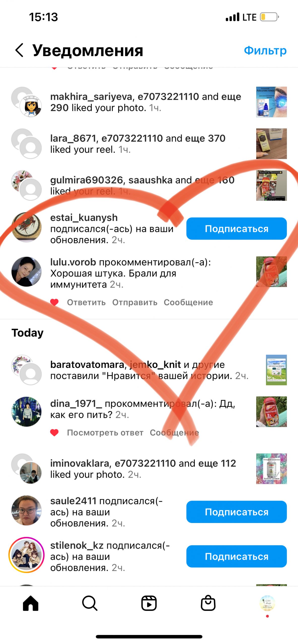Open lulu.vorob profile picture
The width and height of the screenshot is (298, 644).
coord(26,272)
